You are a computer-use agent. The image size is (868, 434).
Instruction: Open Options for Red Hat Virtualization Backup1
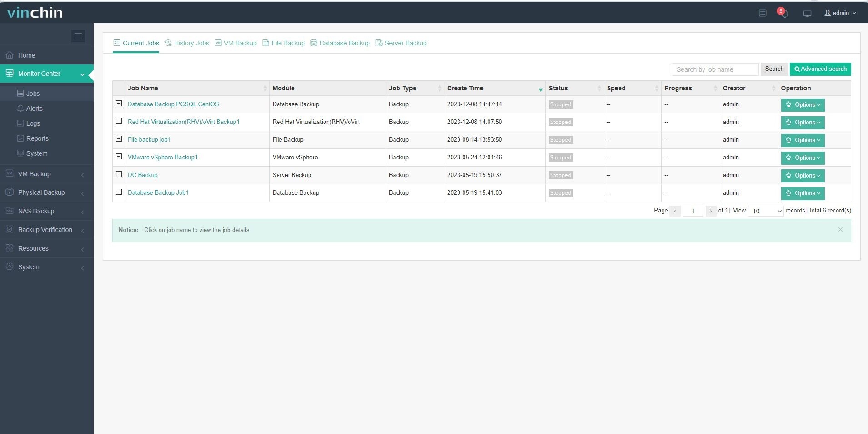803,123
